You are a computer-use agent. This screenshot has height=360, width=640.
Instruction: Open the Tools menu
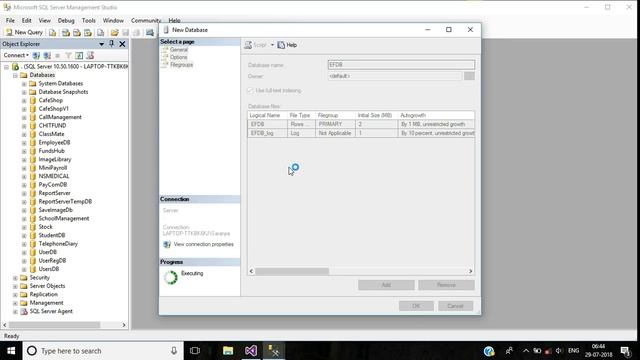tap(89, 20)
